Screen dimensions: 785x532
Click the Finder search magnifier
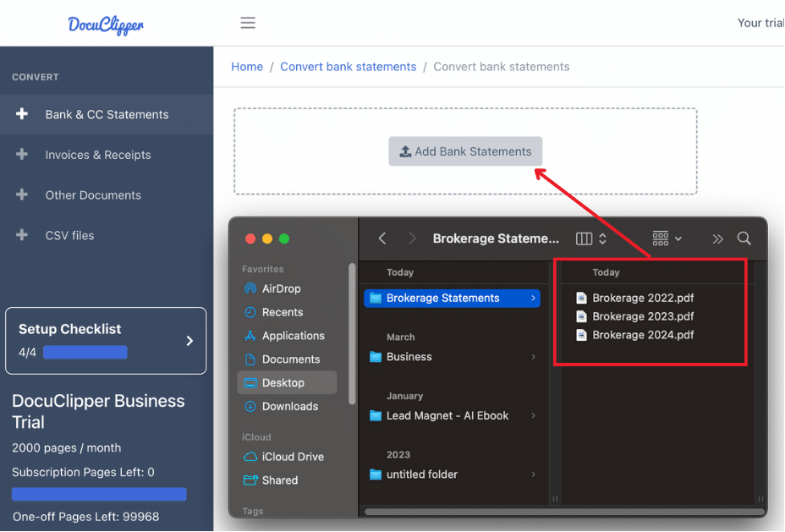click(x=744, y=239)
